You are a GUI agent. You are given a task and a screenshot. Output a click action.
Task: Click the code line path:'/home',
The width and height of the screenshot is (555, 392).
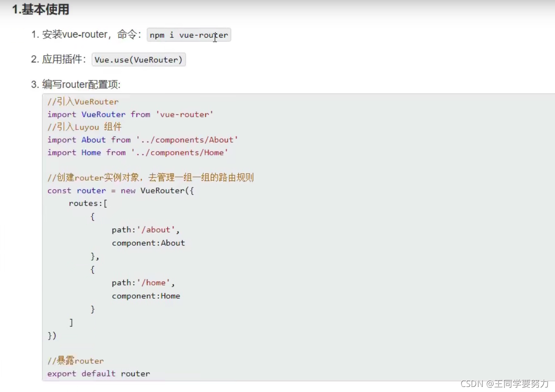tap(143, 283)
